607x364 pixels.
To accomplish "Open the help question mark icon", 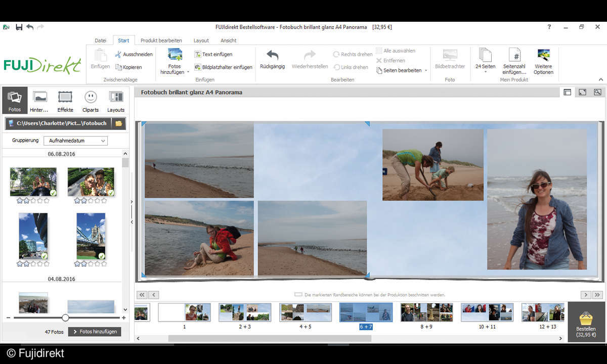I will tap(549, 27).
